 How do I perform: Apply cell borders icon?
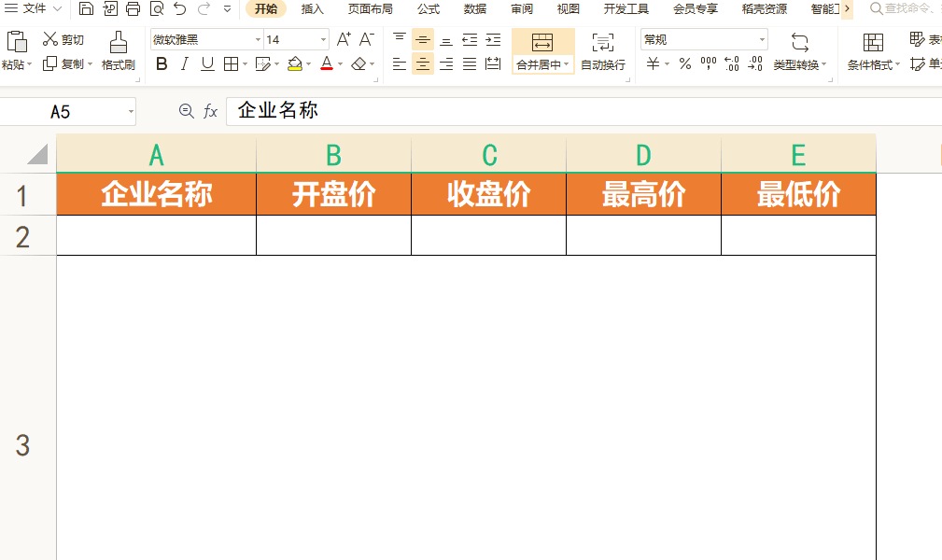(x=231, y=63)
